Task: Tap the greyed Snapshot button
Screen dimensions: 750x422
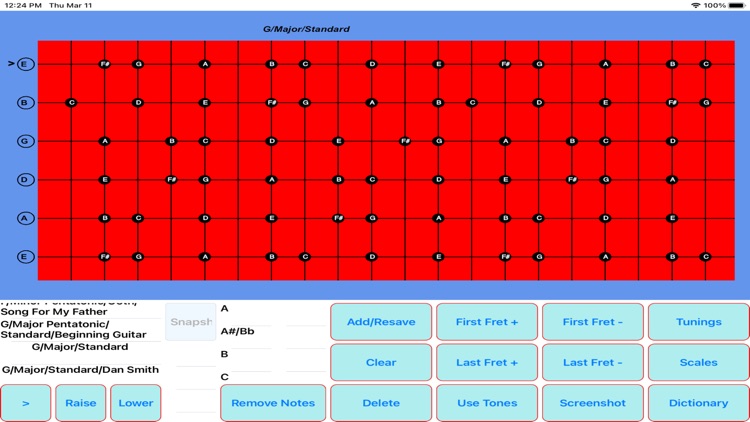Action: (191, 322)
